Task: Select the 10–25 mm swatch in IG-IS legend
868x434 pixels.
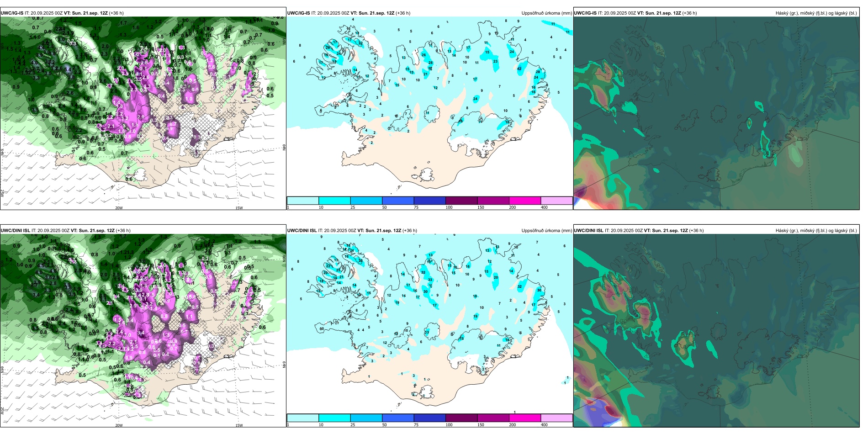Action: coord(334,201)
